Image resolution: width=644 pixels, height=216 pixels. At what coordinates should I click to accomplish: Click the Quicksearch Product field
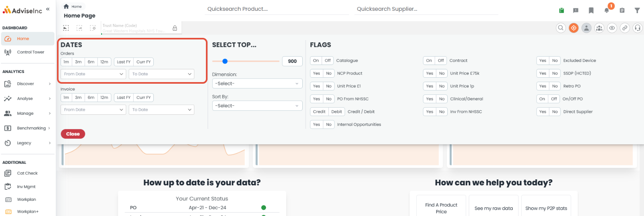click(x=278, y=9)
